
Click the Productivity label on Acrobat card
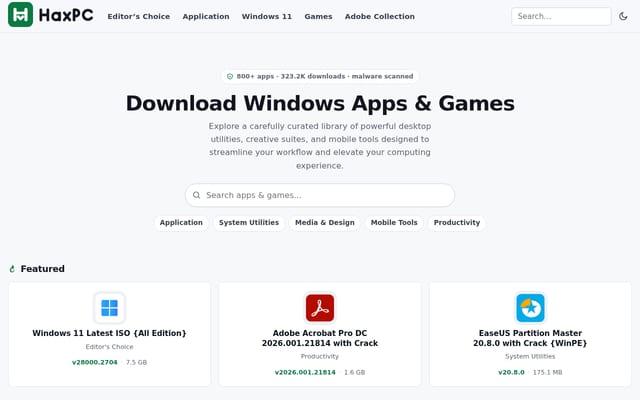coord(320,356)
